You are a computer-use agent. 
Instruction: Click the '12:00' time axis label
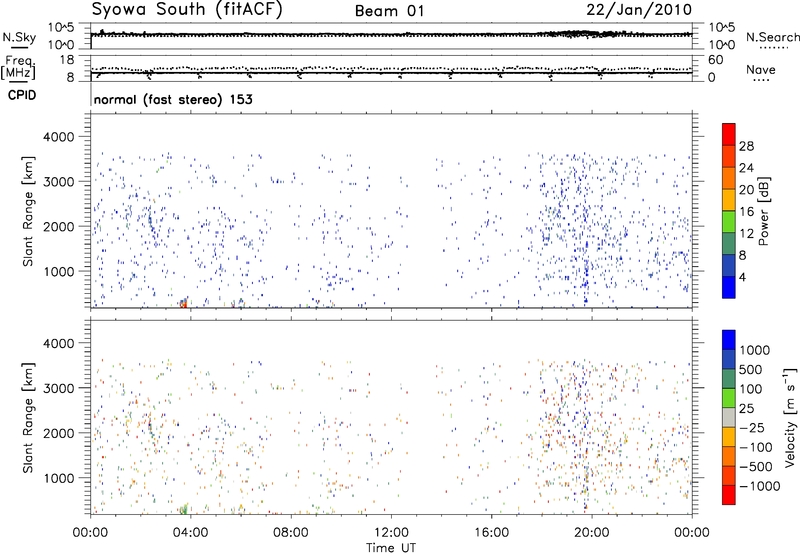point(391,533)
